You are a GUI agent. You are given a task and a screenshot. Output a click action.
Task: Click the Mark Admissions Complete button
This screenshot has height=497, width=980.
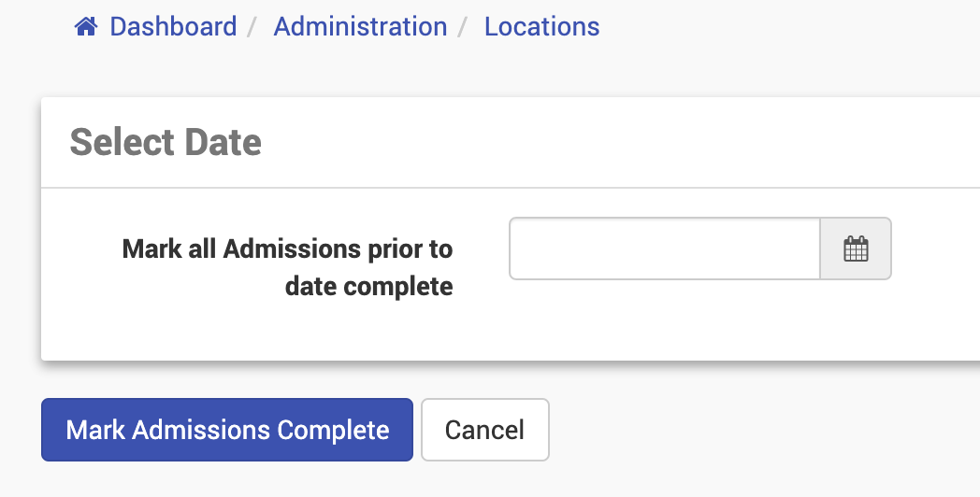[227, 430]
